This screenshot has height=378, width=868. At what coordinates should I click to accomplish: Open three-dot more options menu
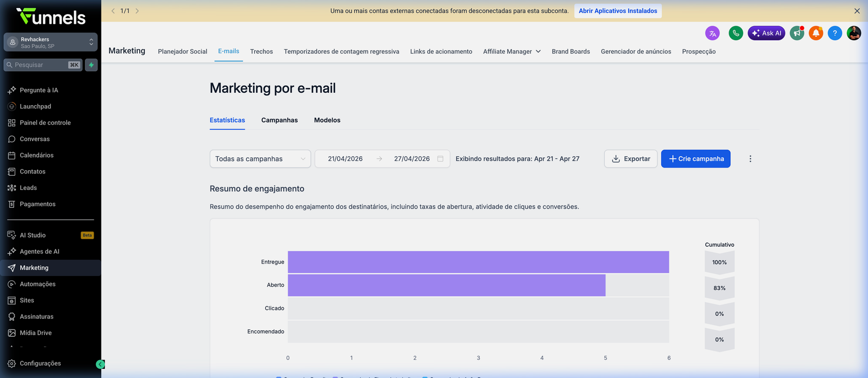(x=750, y=159)
